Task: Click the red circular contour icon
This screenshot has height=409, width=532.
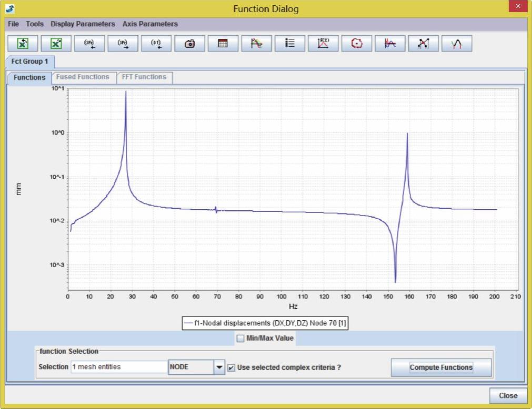Action: click(x=356, y=44)
